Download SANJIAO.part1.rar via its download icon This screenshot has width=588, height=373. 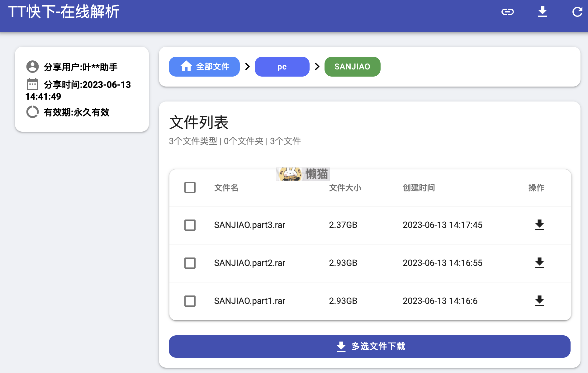point(539,301)
